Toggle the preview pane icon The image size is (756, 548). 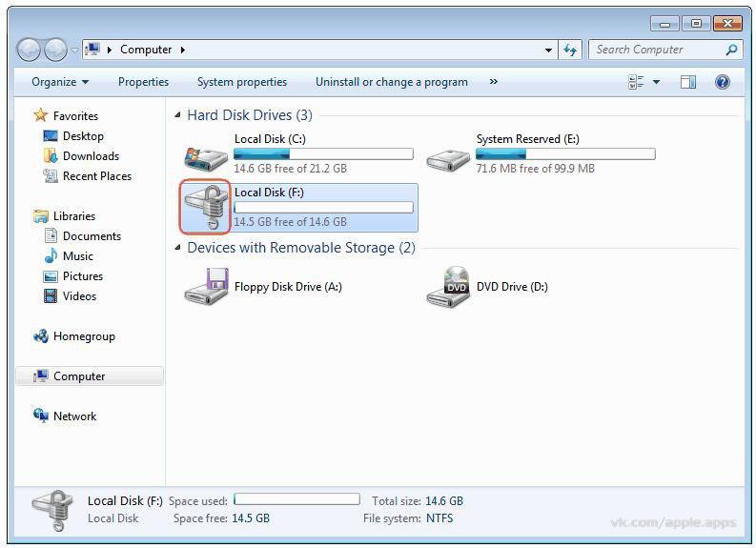687,82
